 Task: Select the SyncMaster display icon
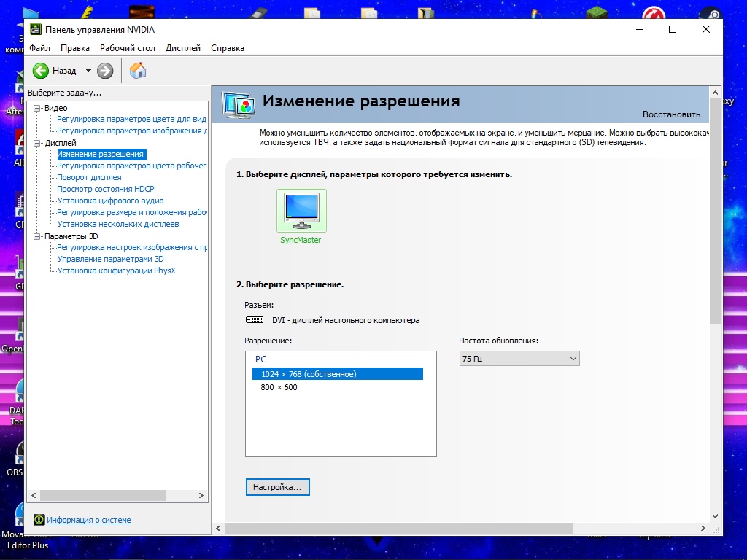click(x=301, y=210)
